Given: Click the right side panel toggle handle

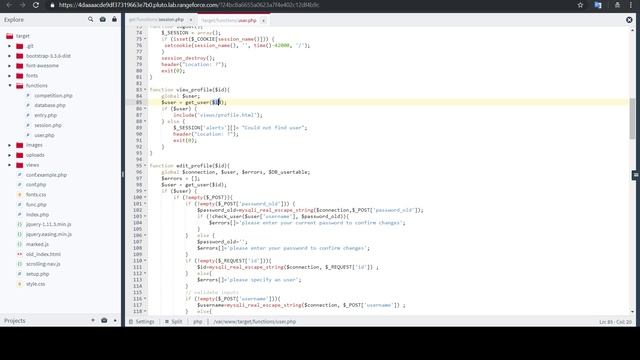Looking at the screenshot, I should coord(636,175).
